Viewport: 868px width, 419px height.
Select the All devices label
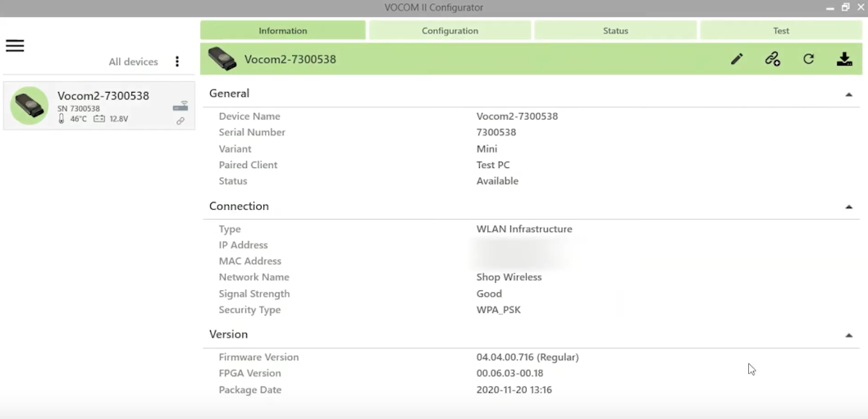[x=134, y=61]
